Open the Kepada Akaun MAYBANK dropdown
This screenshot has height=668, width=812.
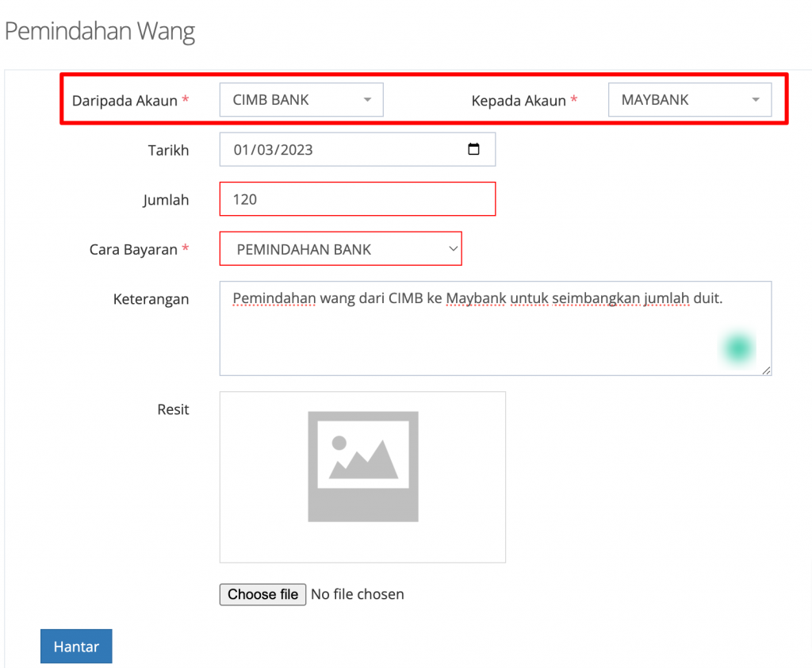[x=690, y=99]
